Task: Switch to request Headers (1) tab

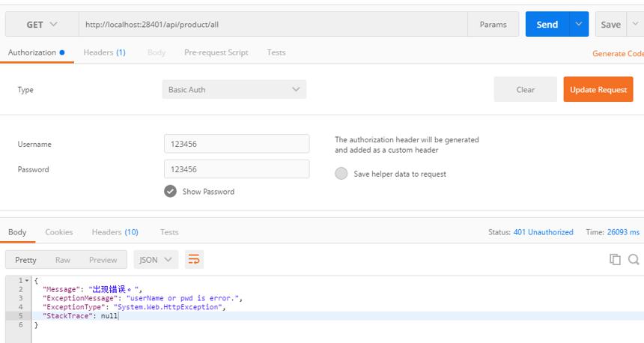Action: 104,52
